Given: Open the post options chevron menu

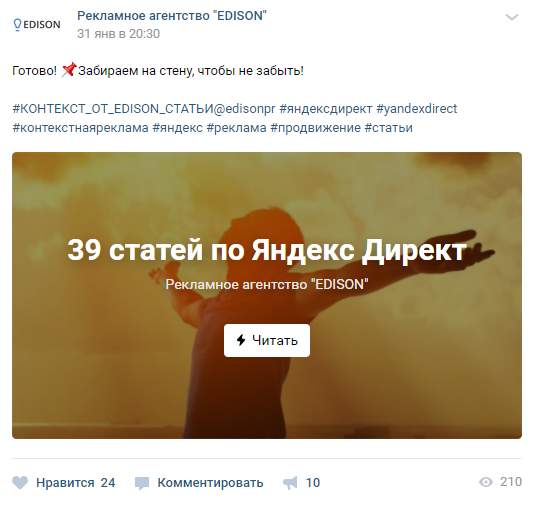Looking at the screenshot, I should click(512, 17).
